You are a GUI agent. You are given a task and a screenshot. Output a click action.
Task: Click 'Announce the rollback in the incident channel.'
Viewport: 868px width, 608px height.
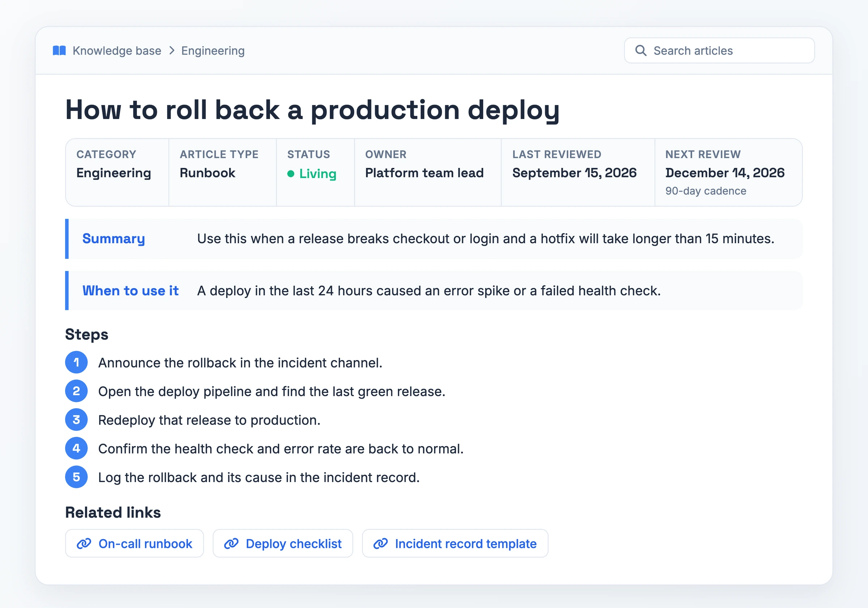pyautogui.click(x=241, y=363)
